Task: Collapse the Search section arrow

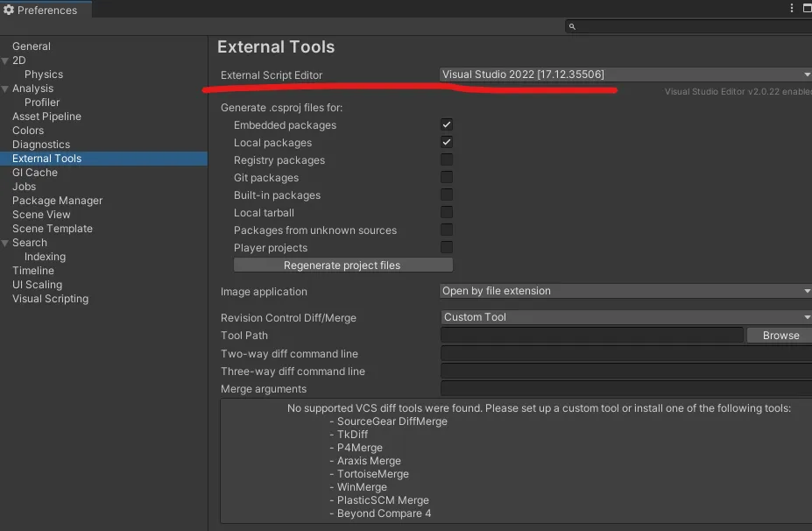Action: (x=5, y=243)
